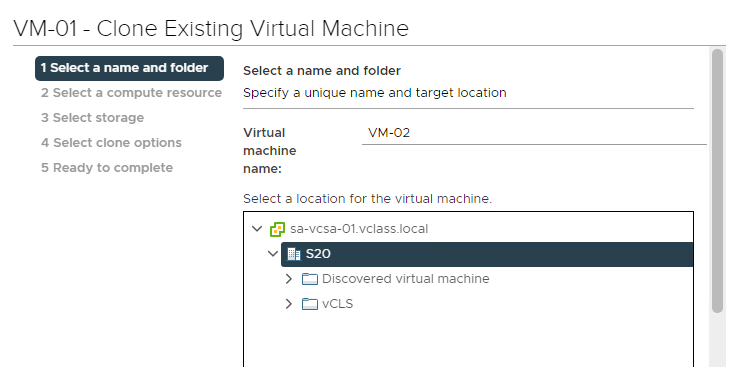Click the Virtual machine name field containing VM-02
The height and width of the screenshot is (376, 735).
coord(534,133)
